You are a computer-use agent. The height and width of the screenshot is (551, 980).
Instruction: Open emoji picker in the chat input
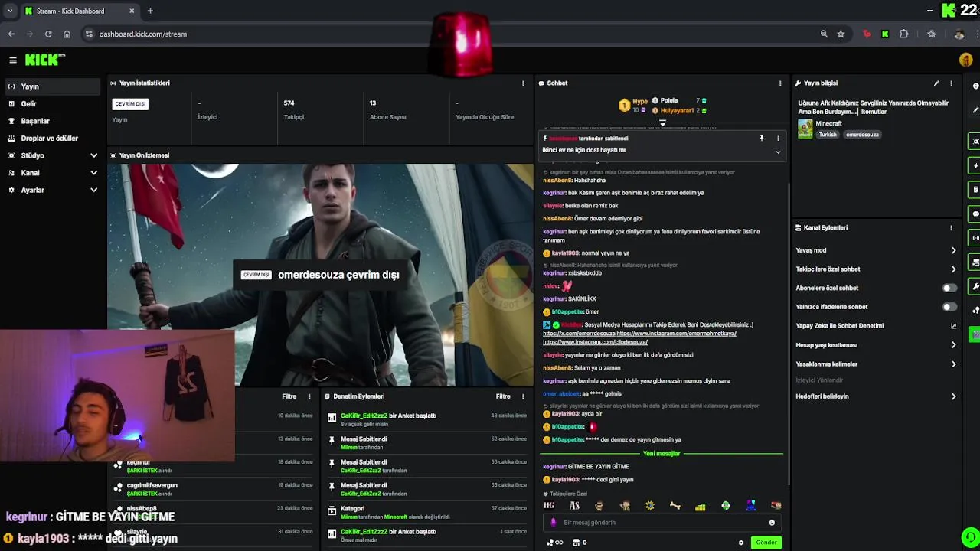[772, 523]
